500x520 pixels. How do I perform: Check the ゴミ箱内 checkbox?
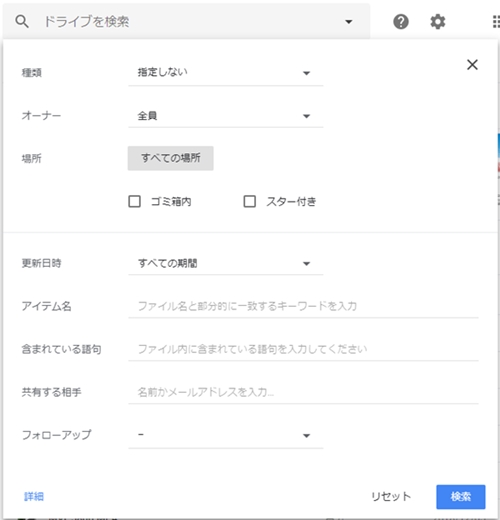(x=135, y=201)
